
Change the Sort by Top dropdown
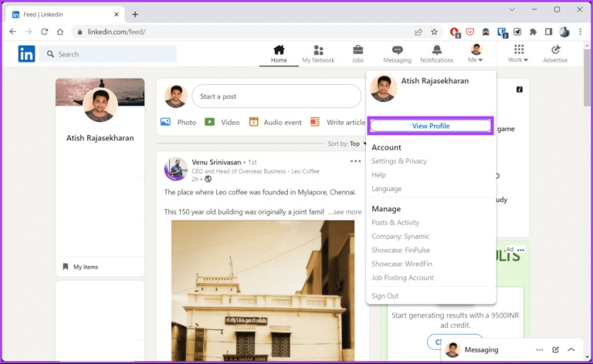(x=347, y=143)
